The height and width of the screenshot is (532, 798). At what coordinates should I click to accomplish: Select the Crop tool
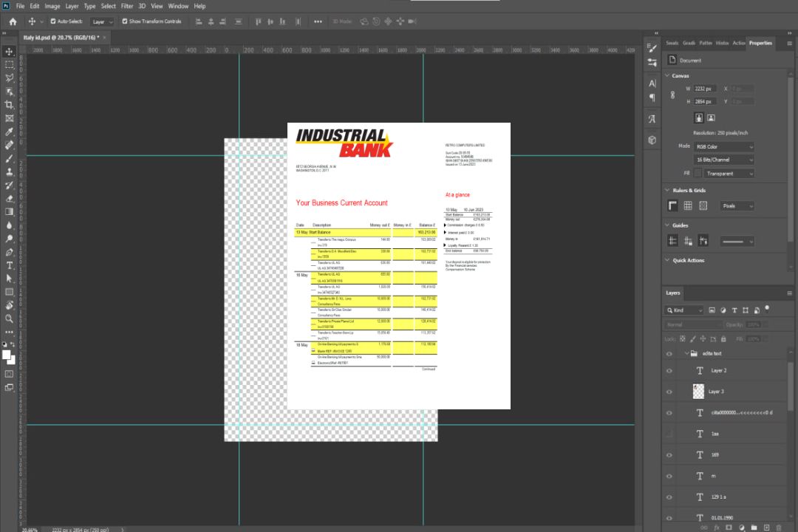(x=9, y=105)
